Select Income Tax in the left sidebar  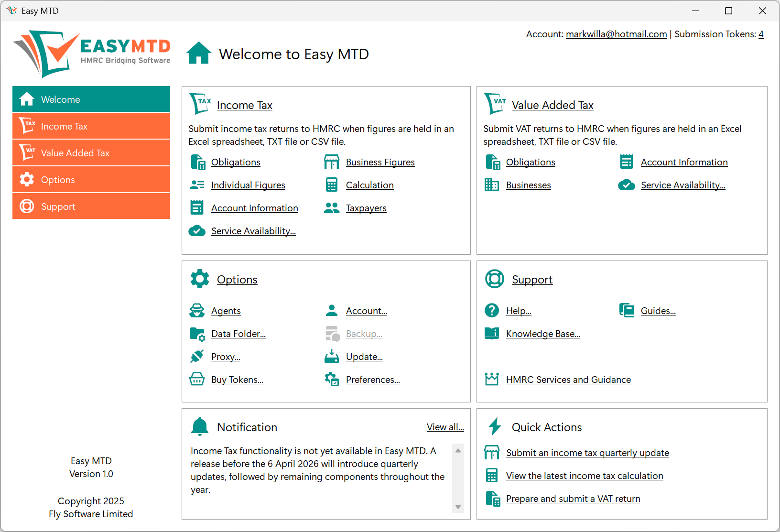tap(64, 126)
